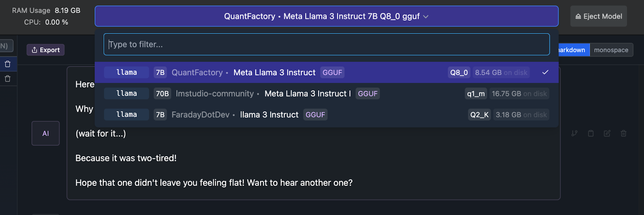
Task: Click the edit message pencil icon
Action: pos(607,133)
